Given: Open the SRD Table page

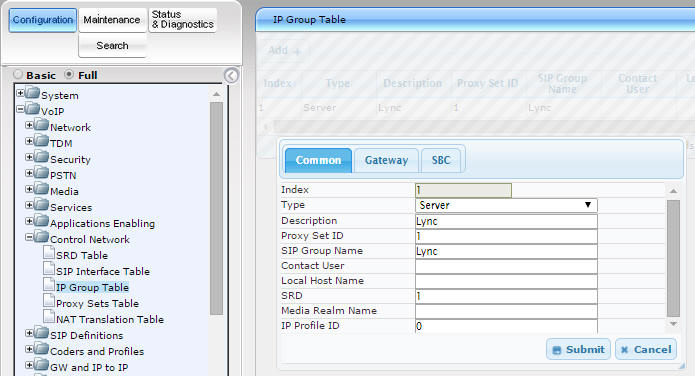Looking at the screenshot, I should [x=82, y=255].
